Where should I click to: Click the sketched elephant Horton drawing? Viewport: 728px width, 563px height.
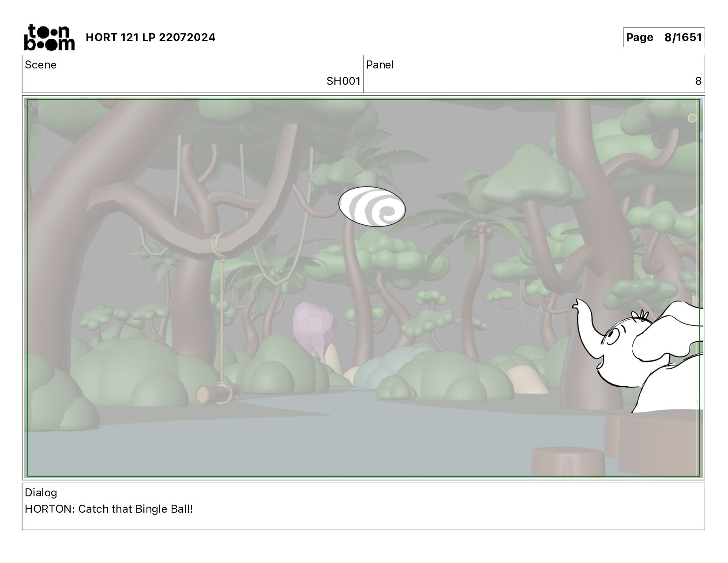click(638, 356)
